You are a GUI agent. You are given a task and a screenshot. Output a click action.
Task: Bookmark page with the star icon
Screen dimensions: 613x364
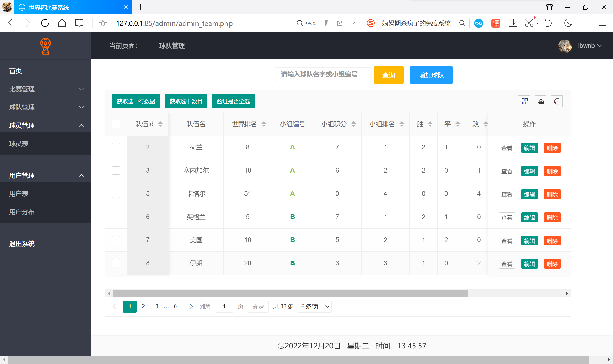click(x=103, y=23)
